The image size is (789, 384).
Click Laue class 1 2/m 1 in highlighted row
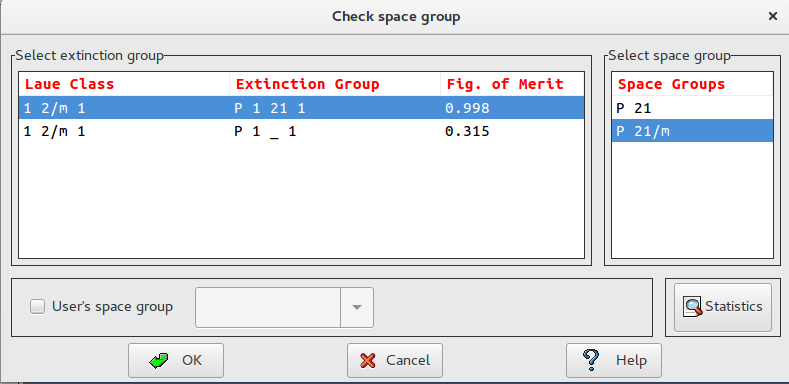[54, 108]
